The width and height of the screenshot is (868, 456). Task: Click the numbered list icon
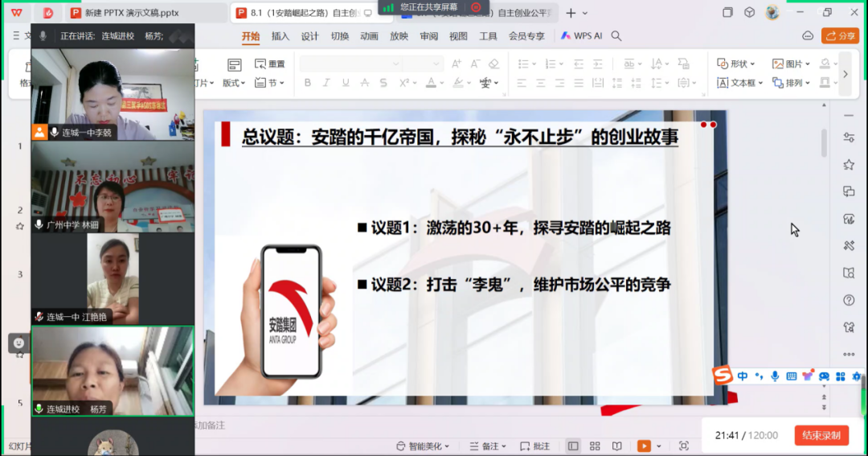pyautogui.click(x=551, y=64)
